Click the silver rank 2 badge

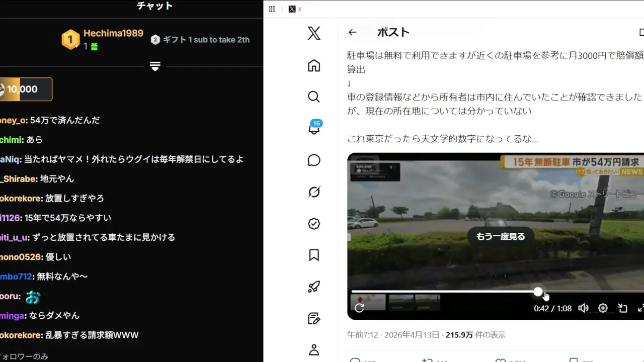point(155,40)
